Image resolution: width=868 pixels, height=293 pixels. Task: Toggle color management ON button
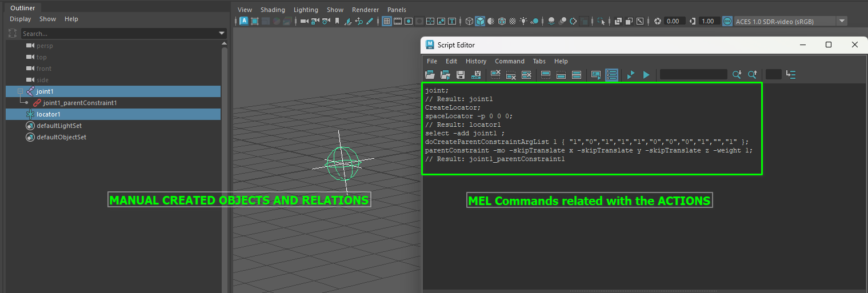(727, 21)
